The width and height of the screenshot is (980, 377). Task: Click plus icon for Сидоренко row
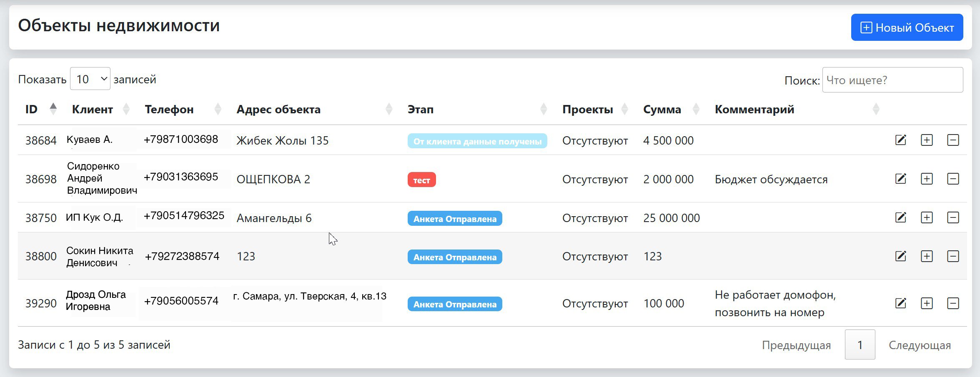coord(926,179)
